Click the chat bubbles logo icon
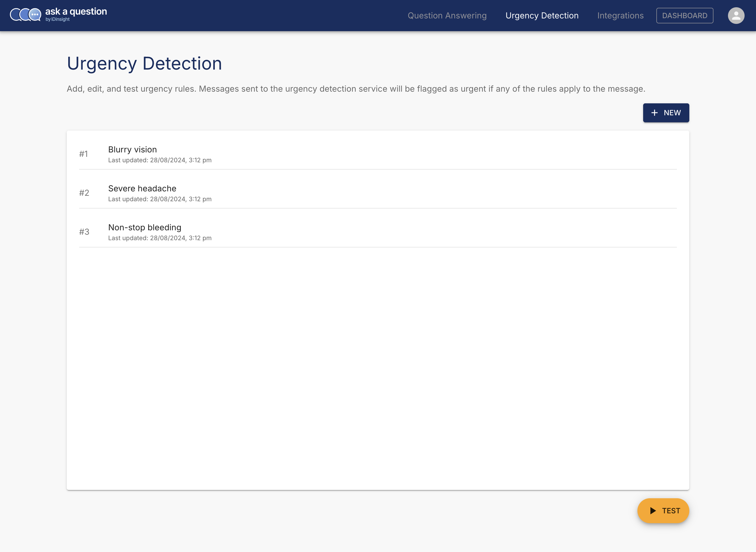 point(25,15)
